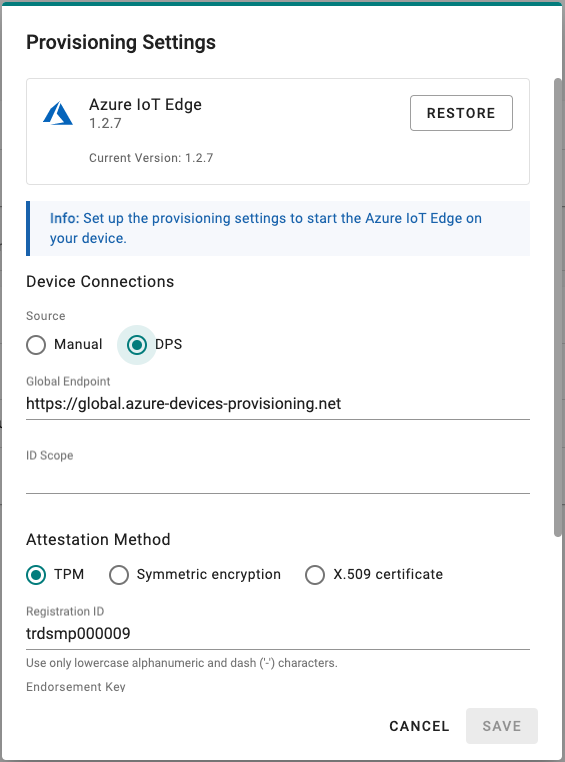Click the Attestation Method heading

tap(98, 539)
